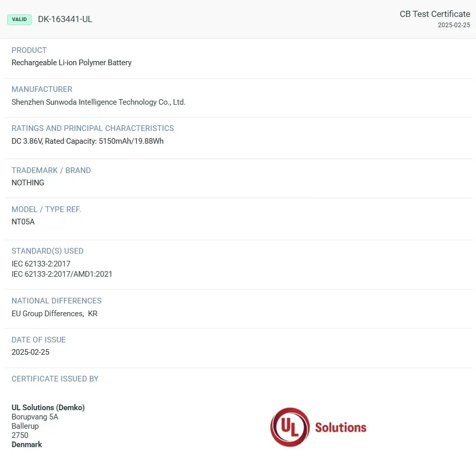
Task: Click the CB Test Certificate heading
Action: (x=435, y=14)
